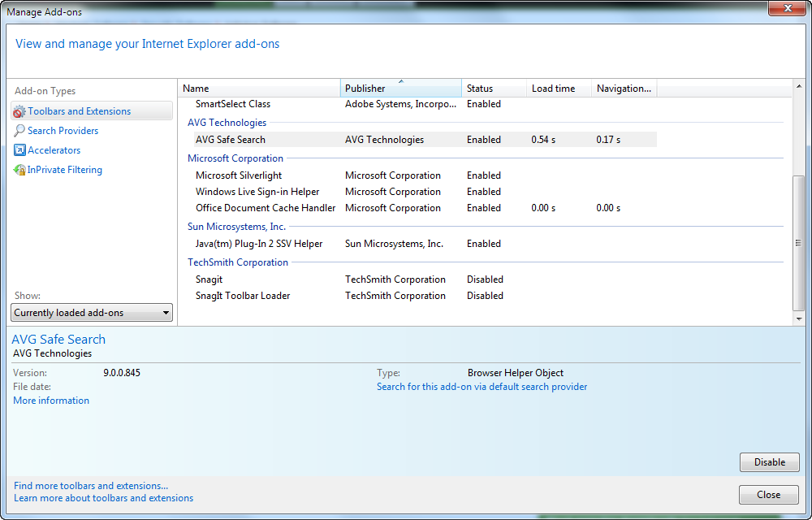Click the Close button
Image resolution: width=812 pixels, height=520 pixels.
[768, 495]
